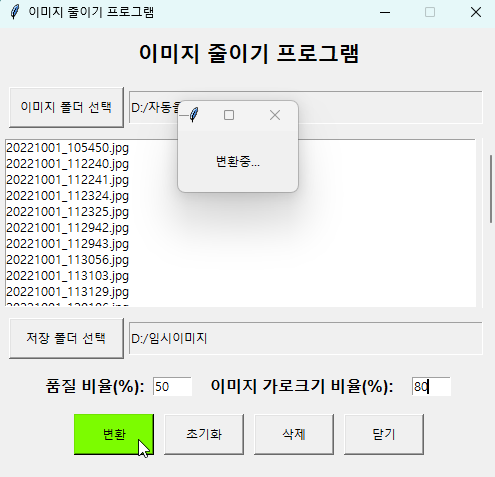This screenshot has height=477, width=495.
Task: Focus the 품질 비율(%) input field
Action: tap(172, 387)
